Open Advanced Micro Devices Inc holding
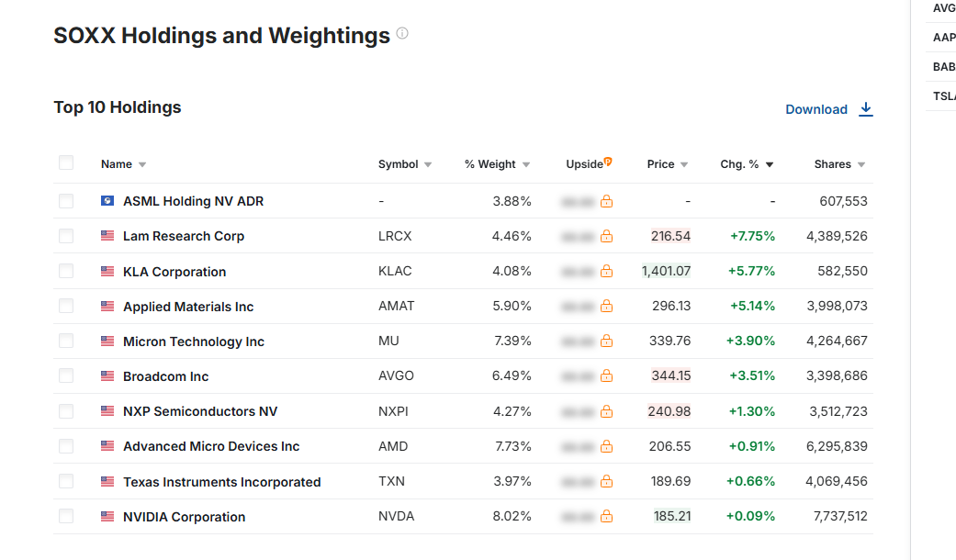The image size is (956, 560). pyautogui.click(x=211, y=446)
